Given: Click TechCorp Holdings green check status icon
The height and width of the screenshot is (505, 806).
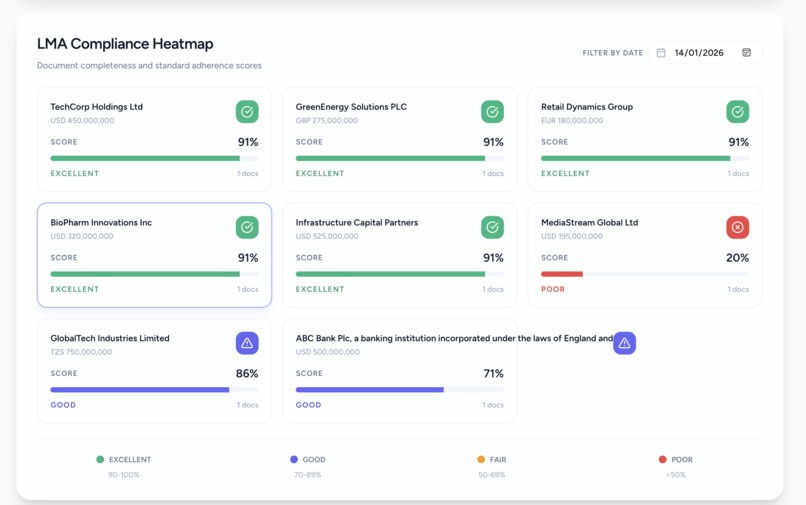Looking at the screenshot, I should coord(247,112).
